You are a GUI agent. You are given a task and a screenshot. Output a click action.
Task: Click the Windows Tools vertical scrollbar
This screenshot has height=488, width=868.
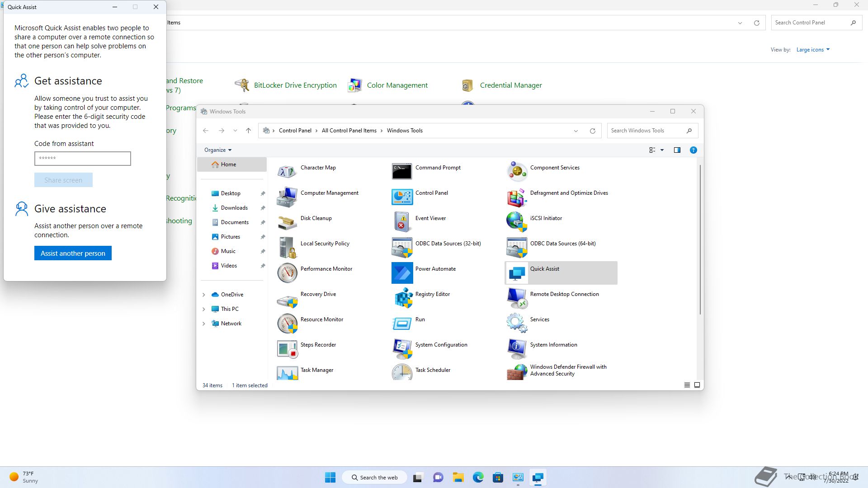[x=700, y=239]
